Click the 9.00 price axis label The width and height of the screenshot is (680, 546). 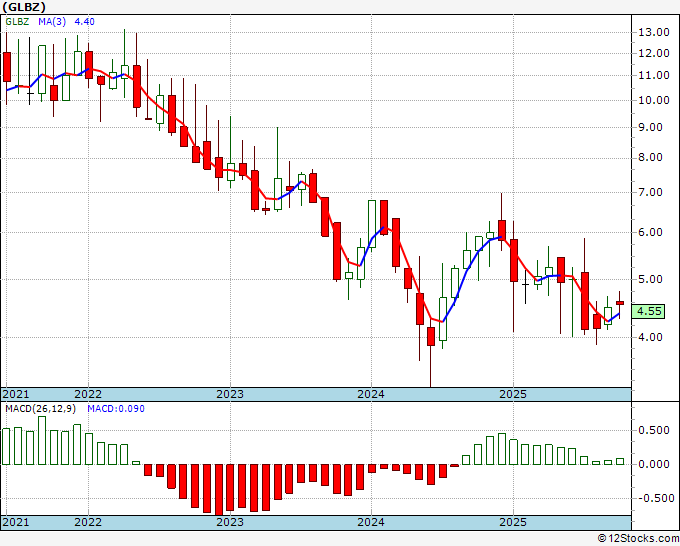coord(651,128)
